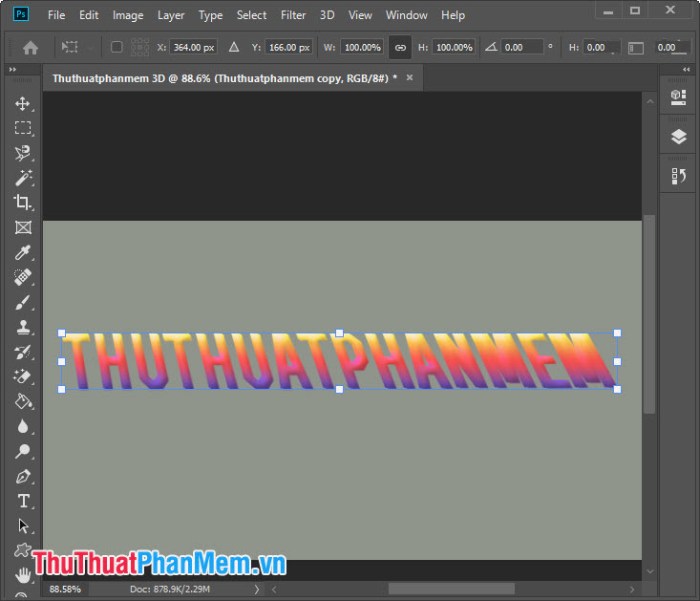Viewport: 700px width, 601px height.
Task: Select the Crop tool
Action: pos(23,203)
